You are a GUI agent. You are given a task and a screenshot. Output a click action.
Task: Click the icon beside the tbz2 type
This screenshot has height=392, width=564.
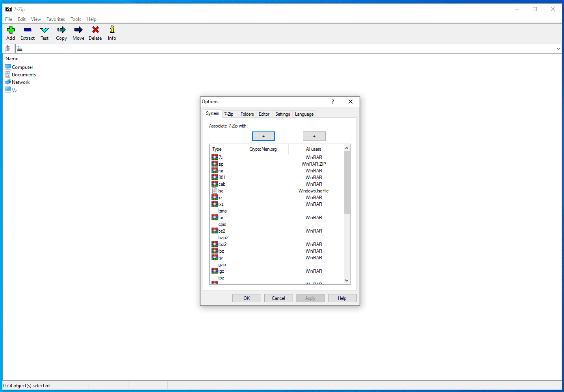coord(215,244)
